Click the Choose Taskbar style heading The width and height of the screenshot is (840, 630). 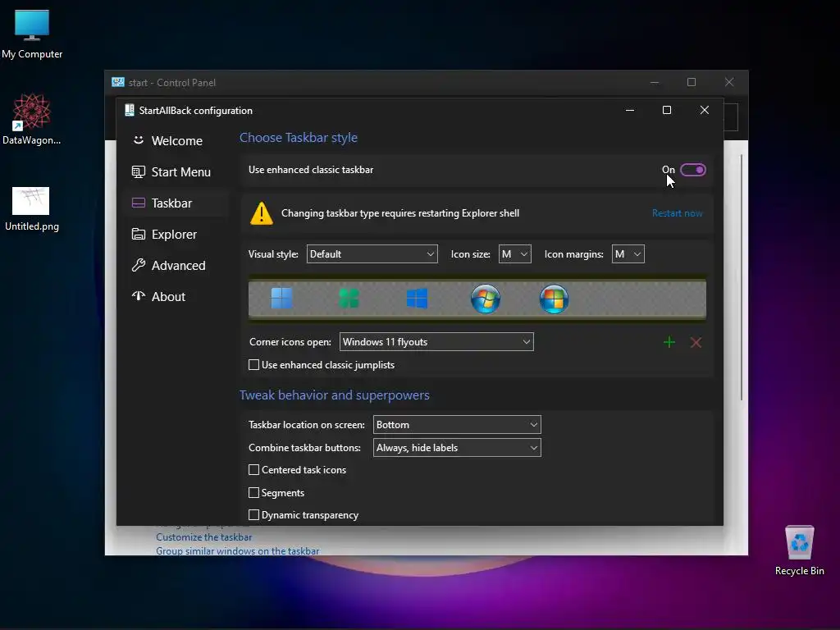pyautogui.click(x=299, y=138)
